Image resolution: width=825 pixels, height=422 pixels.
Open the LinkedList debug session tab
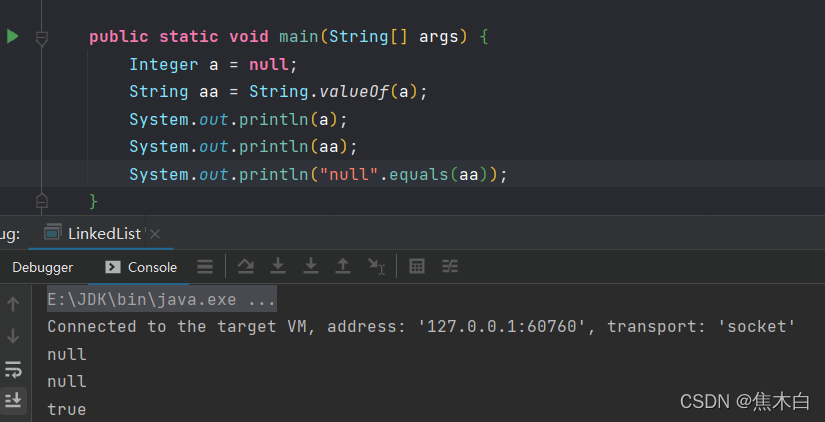point(104,233)
